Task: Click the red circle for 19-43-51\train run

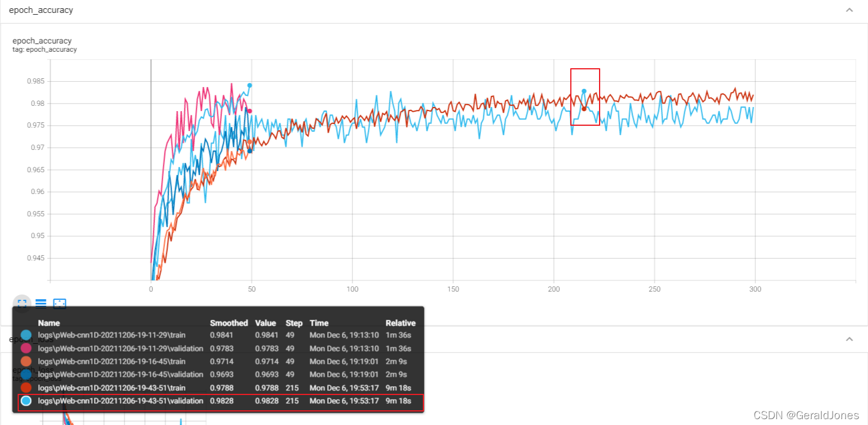Action: [x=26, y=387]
